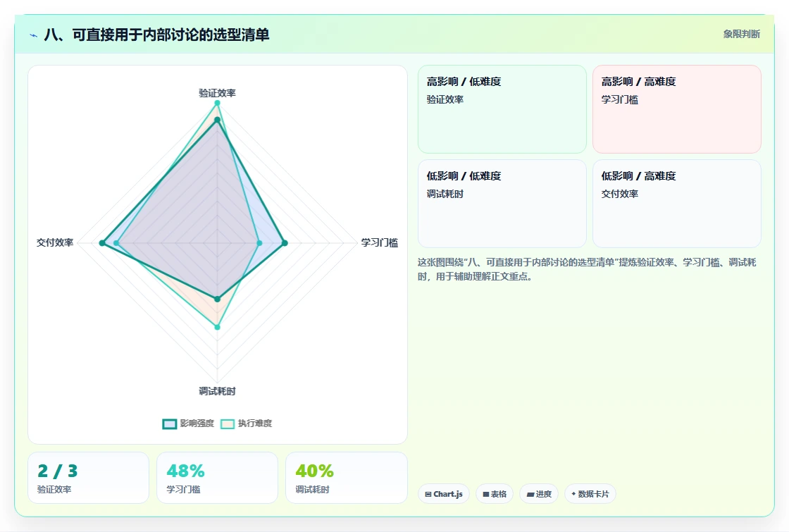The height and width of the screenshot is (532, 789).
Task: Click the 影响强度 legend color box
Action: tap(170, 423)
